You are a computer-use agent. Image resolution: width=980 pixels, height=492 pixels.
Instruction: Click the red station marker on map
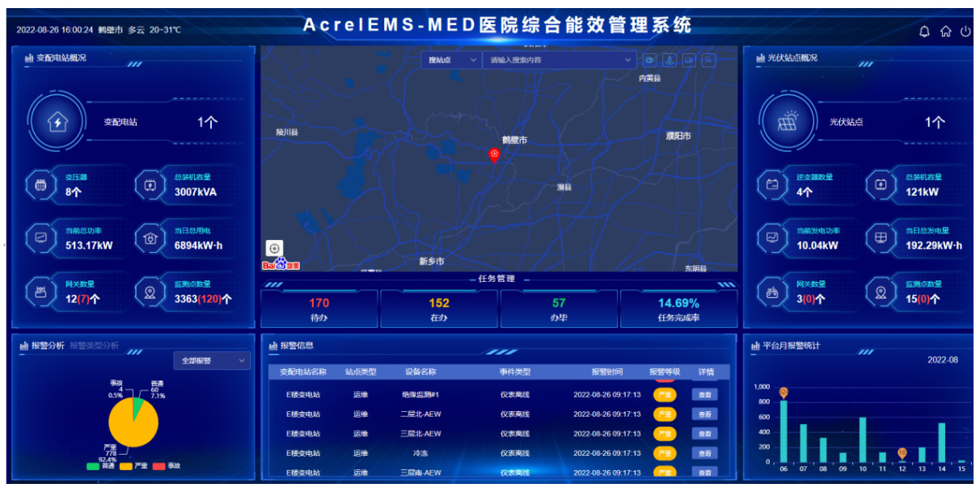pyautogui.click(x=494, y=154)
